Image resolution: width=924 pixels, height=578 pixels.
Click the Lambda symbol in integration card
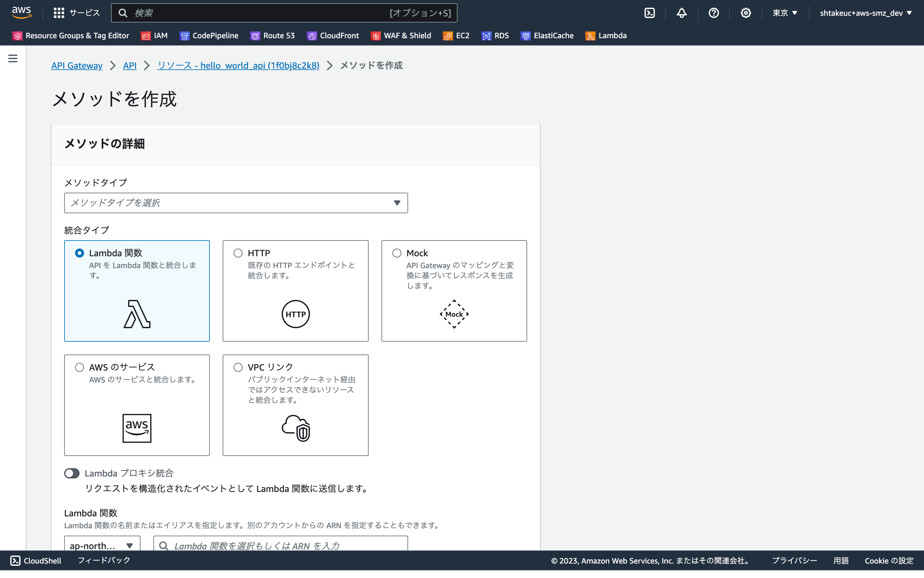(137, 314)
